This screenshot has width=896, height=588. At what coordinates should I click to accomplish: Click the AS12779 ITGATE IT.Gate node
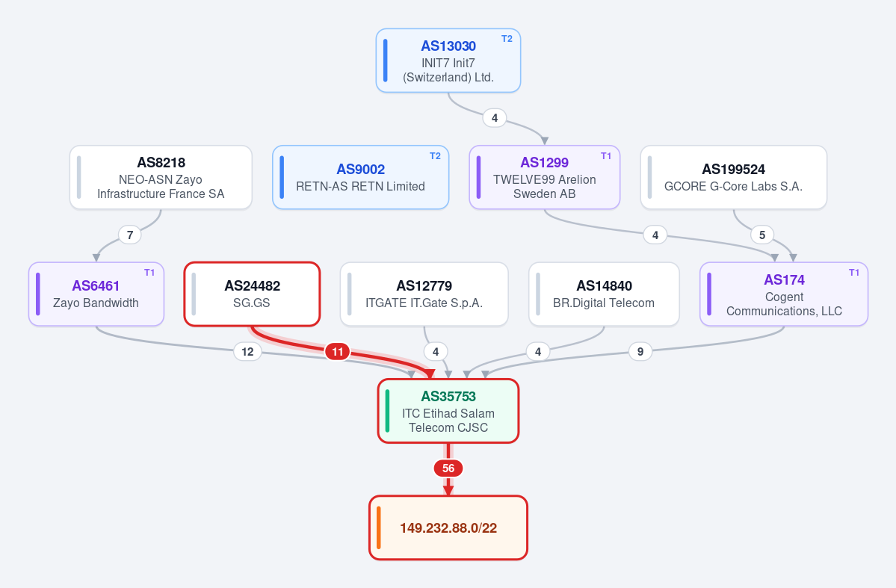(x=424, y=294)
